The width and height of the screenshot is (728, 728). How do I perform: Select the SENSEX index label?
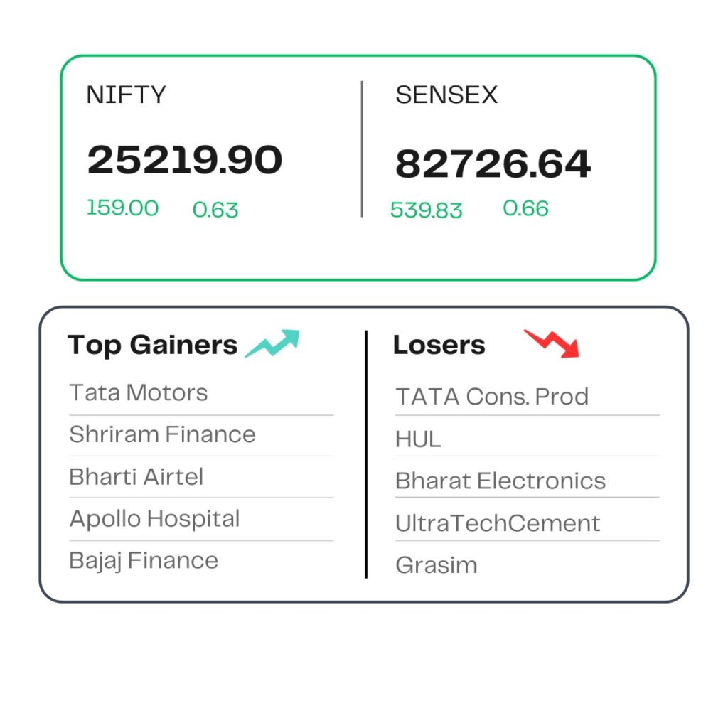446,95
